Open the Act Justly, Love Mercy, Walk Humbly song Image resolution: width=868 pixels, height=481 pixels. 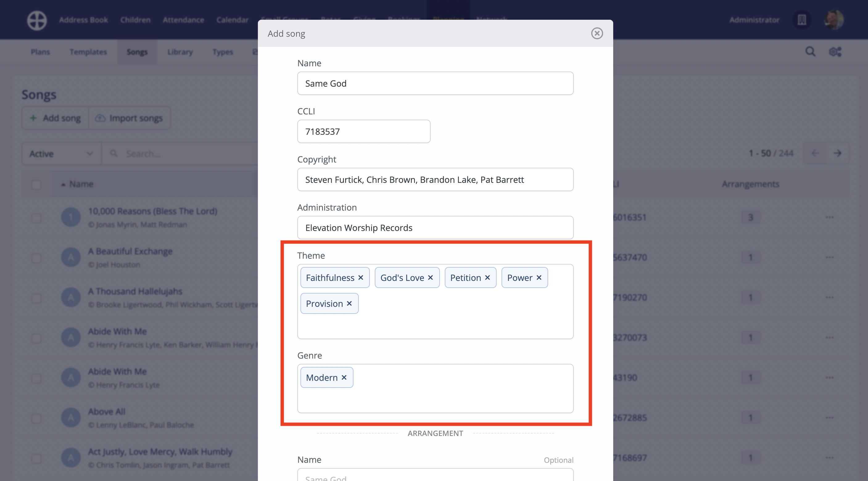point(160,452)
